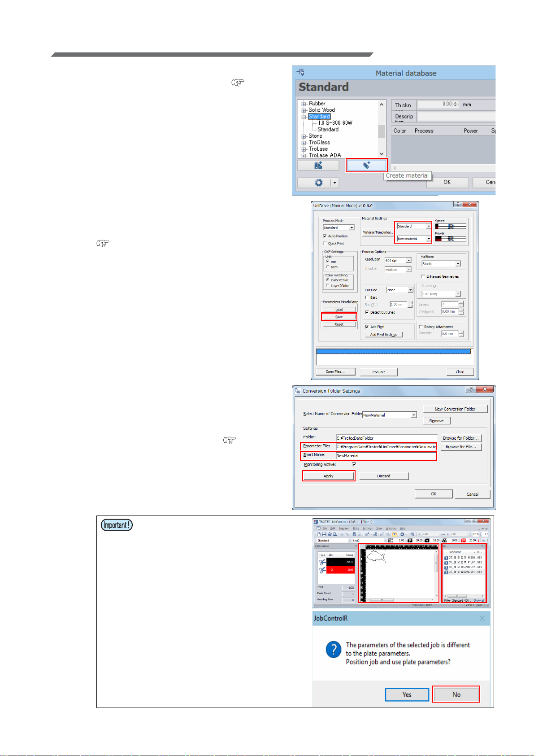This screenshot has width=534, height=756.
Task: Open Window menu in JobControl
Action: click(391, 529)
